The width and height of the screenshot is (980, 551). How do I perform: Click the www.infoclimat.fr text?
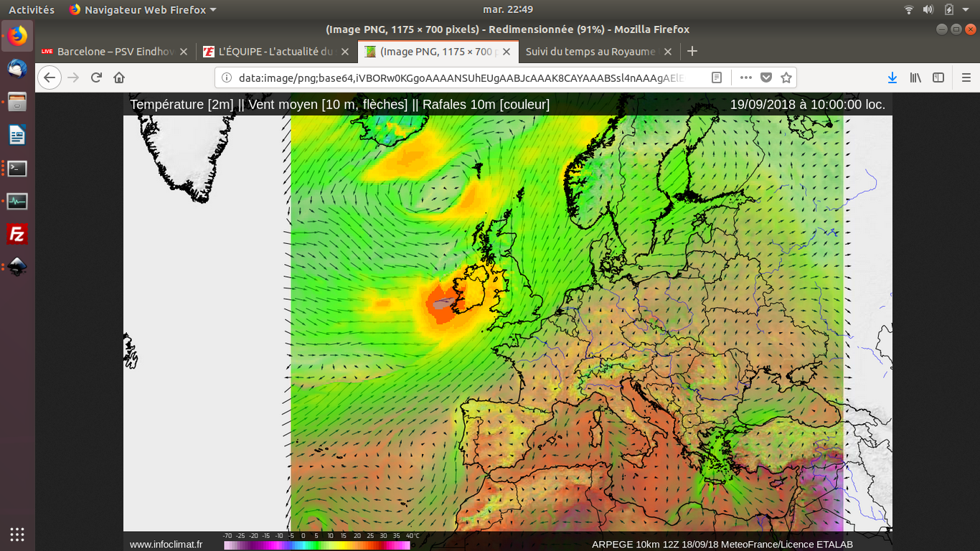click(x=166, y=545)
